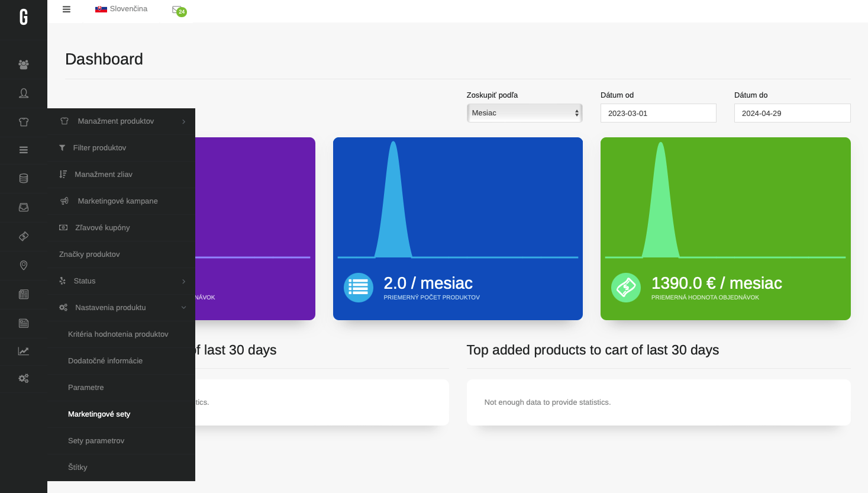Click the blue average products chart card
The width and height of the screenshot is (868, 493).
(458, 228)
